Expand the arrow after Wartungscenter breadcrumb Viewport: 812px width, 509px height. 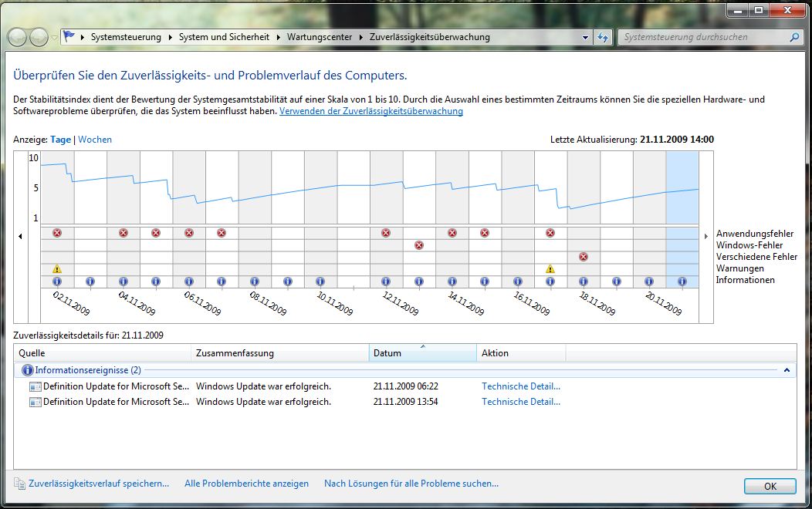click(x=360, y=37)
